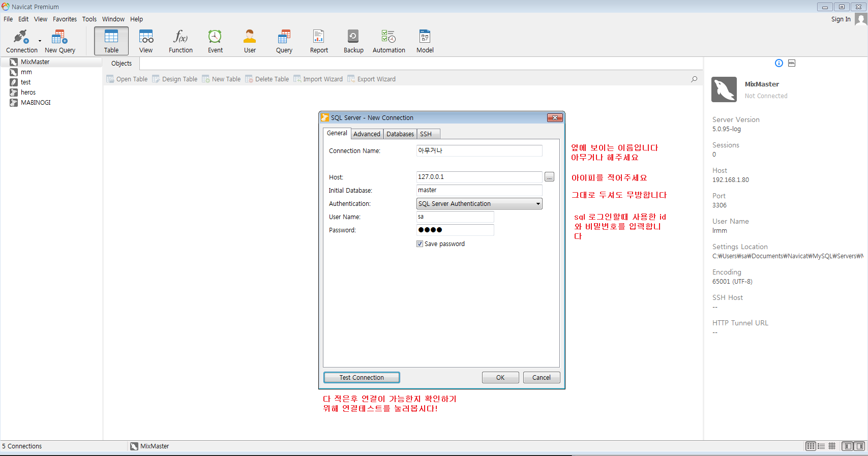Screen dimensions: 868x456
Task: Open the Edit menu
Action: (23, 19)
